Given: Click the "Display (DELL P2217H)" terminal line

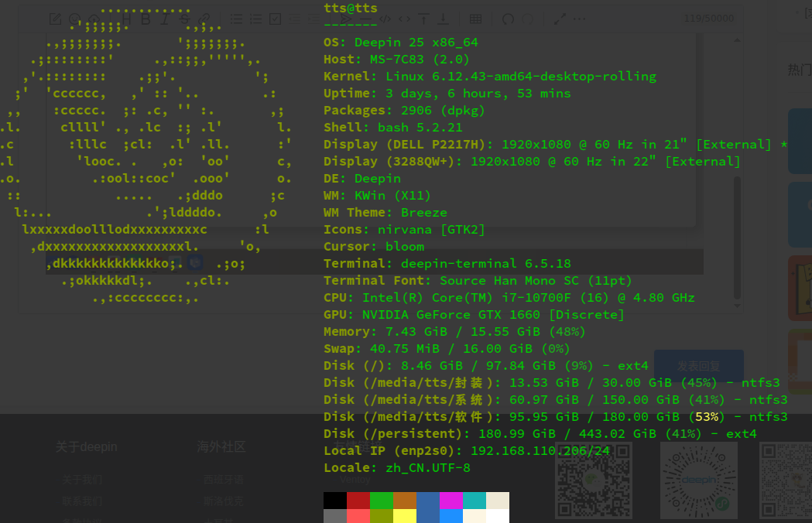Looking at the screenshot, I should click(x=555, y=145).
